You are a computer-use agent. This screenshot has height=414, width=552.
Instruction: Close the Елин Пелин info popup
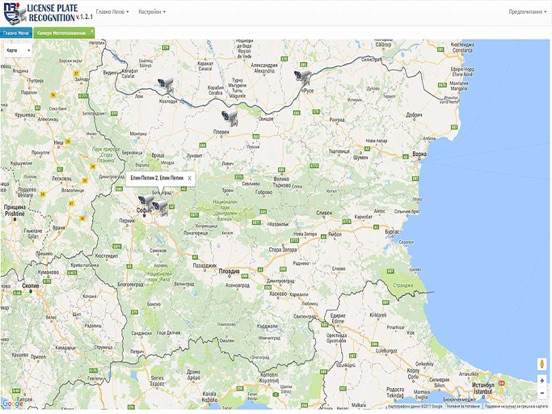189,178
